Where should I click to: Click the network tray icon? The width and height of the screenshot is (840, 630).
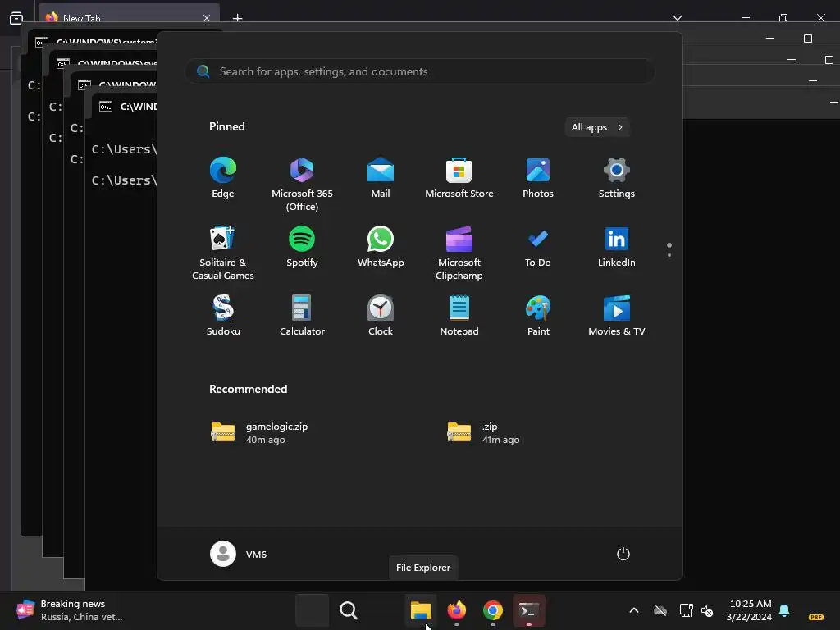686,610
